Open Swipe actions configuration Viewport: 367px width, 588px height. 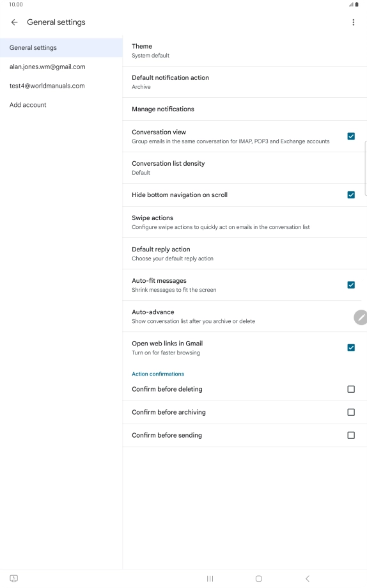[x=245, y=222]
